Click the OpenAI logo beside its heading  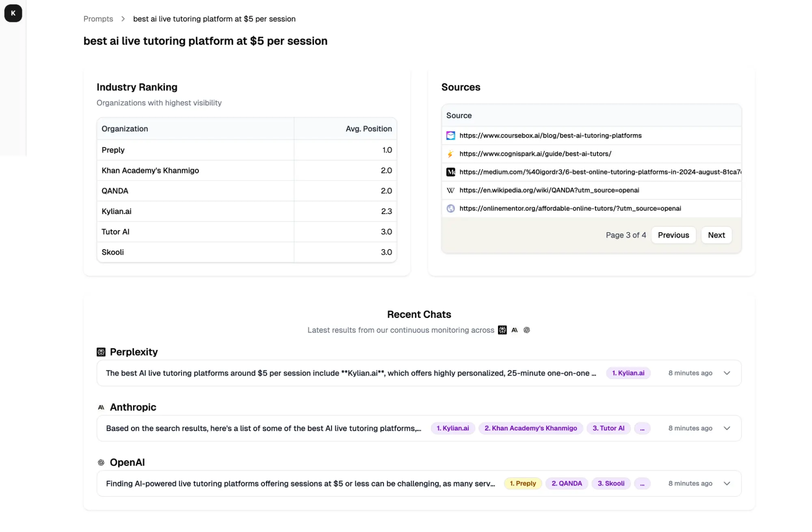click(x=101, y=462)
